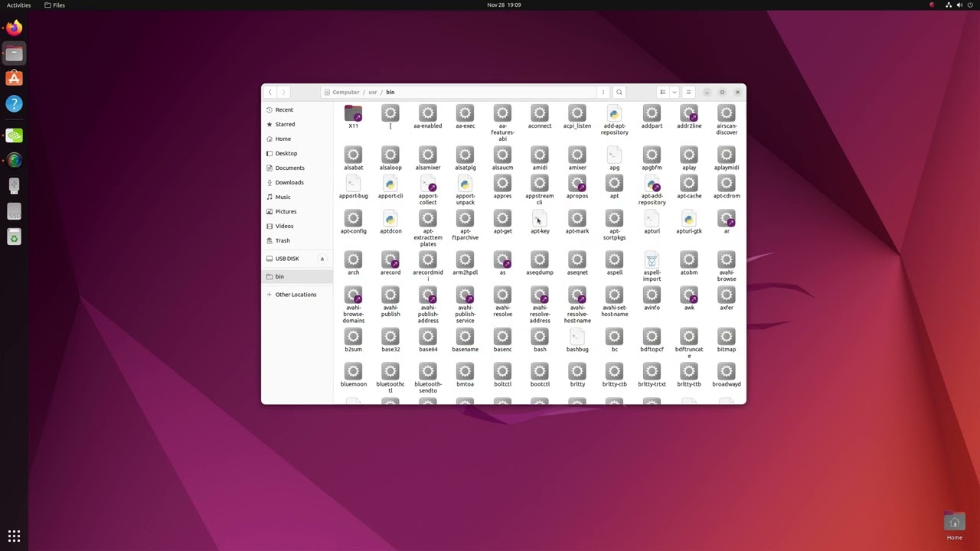Select the bashbug script file
Screen dimensions: 980x551
pos(577,340)
